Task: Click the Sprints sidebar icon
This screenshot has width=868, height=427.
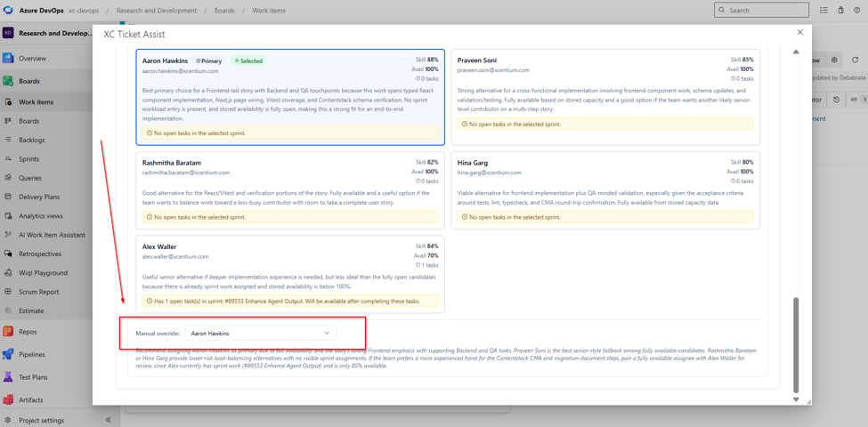Action: [8, 158]
